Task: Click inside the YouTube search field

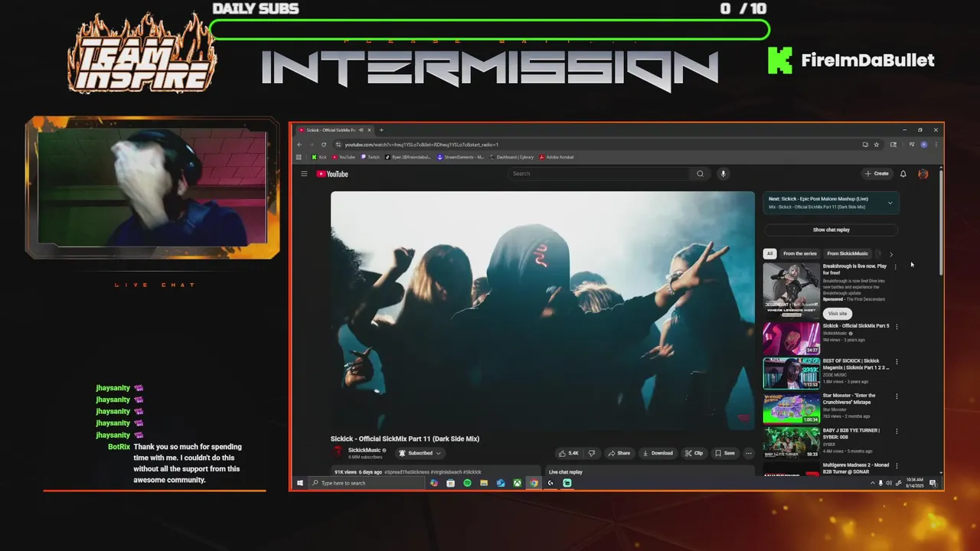Action: click(599, 174)
